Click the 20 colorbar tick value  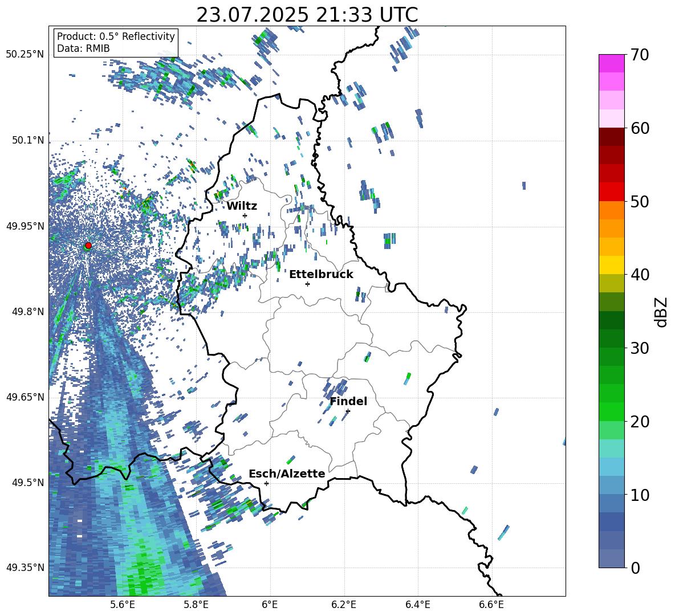(x=640, y=421)
